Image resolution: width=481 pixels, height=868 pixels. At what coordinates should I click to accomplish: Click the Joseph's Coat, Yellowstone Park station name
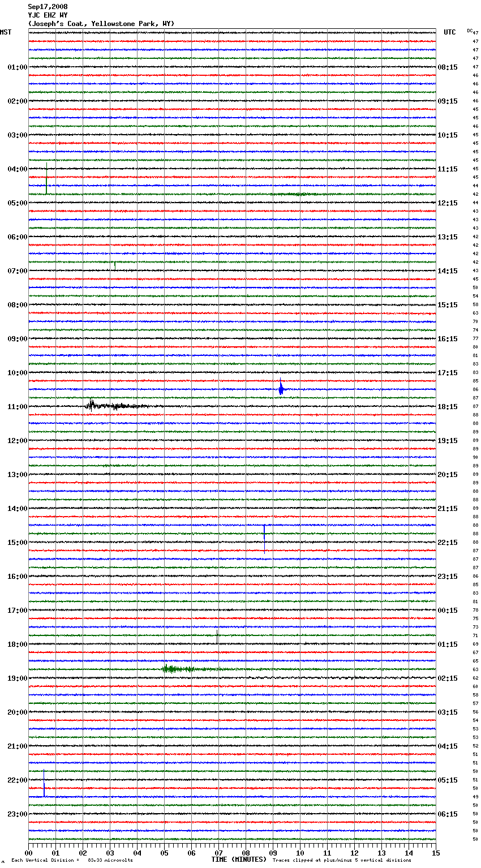pyautogui.click(x=101, y=24)
